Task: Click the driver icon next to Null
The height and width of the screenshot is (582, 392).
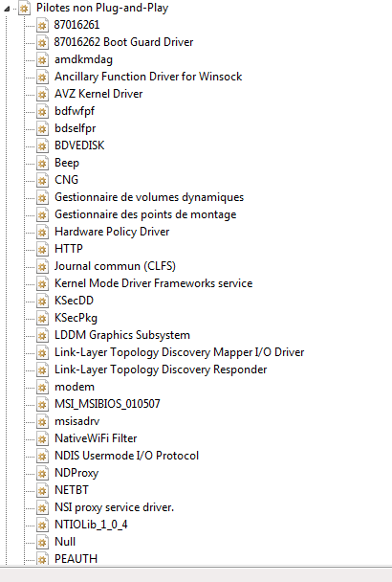Action: pos(42,542)
